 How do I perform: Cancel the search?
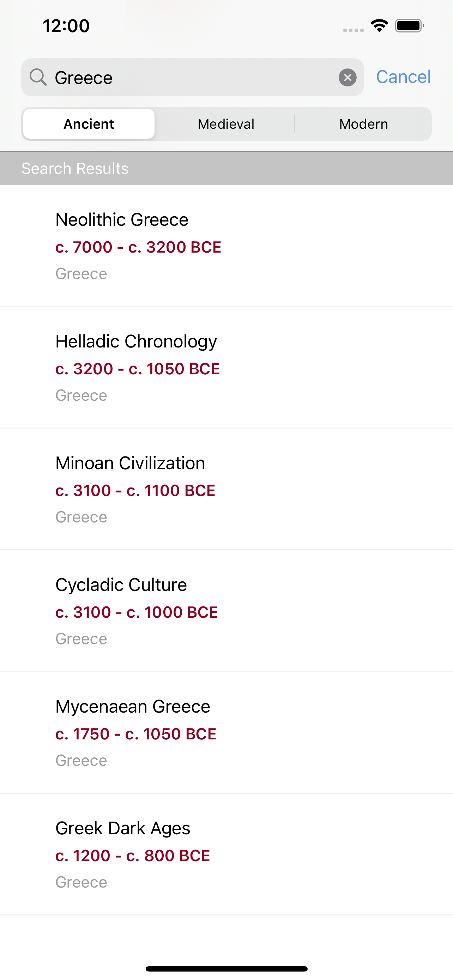tap(403, 77)
